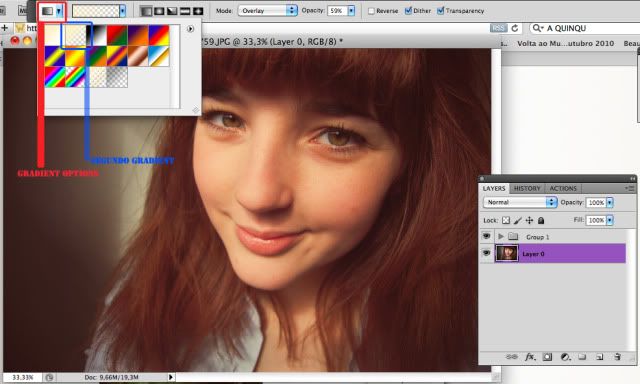Open the Volta ao Mu...utubro 2010 bookmark
Screen dimensions: 640x384
coord(565,43)
